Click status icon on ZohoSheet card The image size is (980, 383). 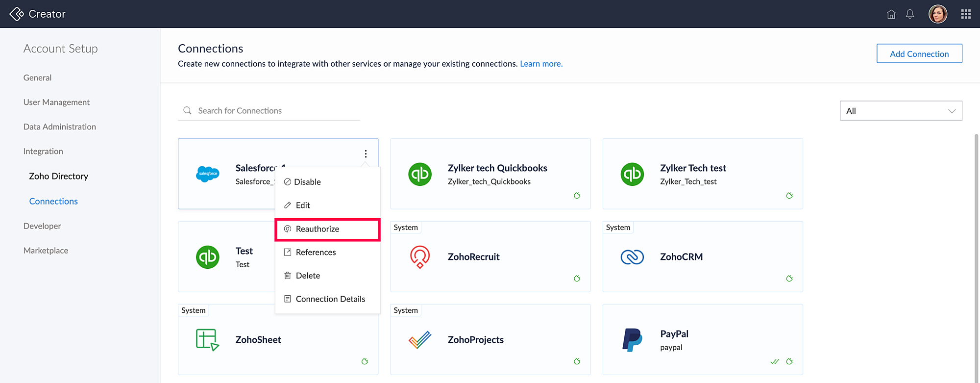click(x=365, y=361)
